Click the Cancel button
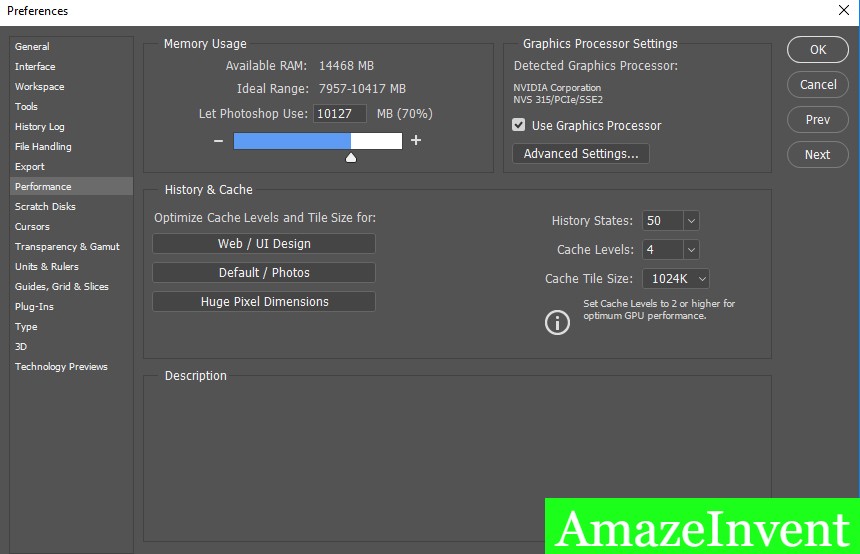This screenshot has width=860, height=554. 818,84
